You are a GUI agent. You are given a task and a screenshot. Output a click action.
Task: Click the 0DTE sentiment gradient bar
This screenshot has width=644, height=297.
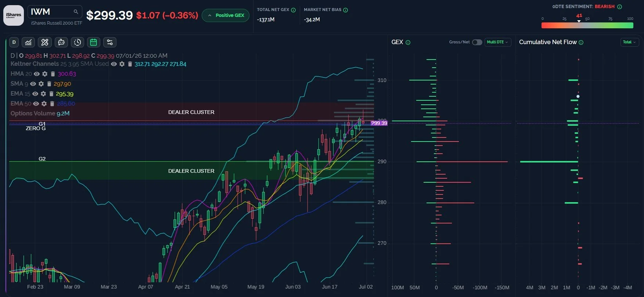pyautogui.click(x=587, y=25)
